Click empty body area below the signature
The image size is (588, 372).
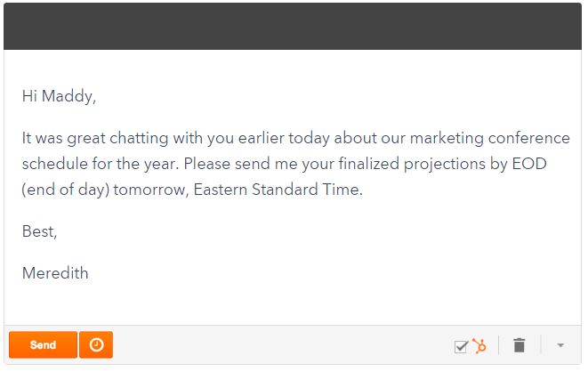click(x=294, y=303)
